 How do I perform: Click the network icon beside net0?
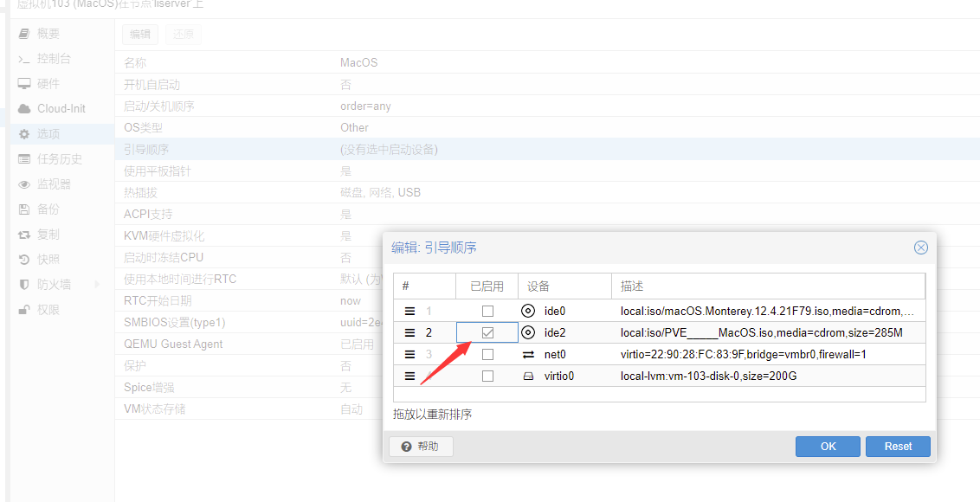coord(529,355)
